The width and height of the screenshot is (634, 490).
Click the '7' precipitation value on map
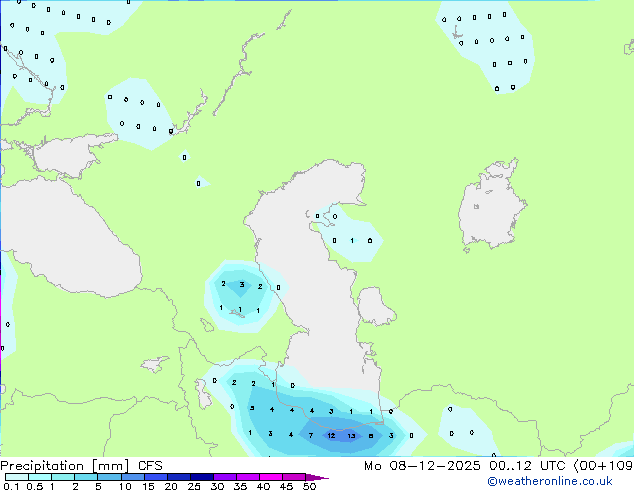311,435
